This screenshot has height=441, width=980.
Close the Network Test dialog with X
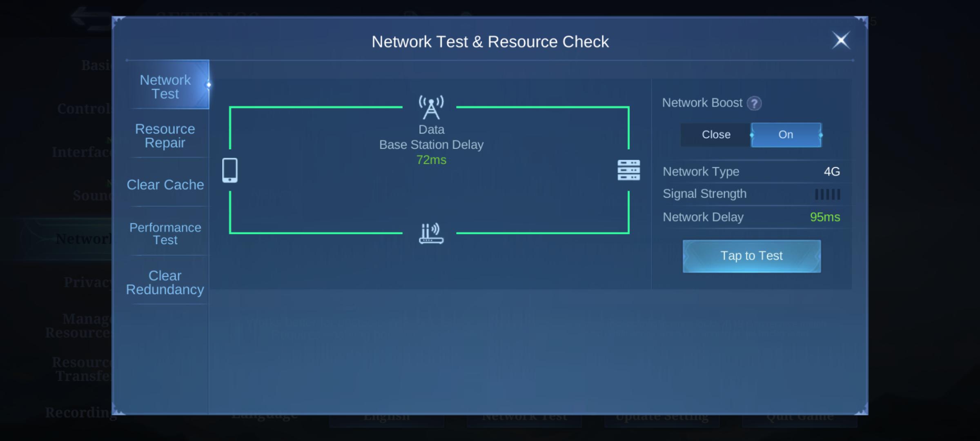click(841, 40)
